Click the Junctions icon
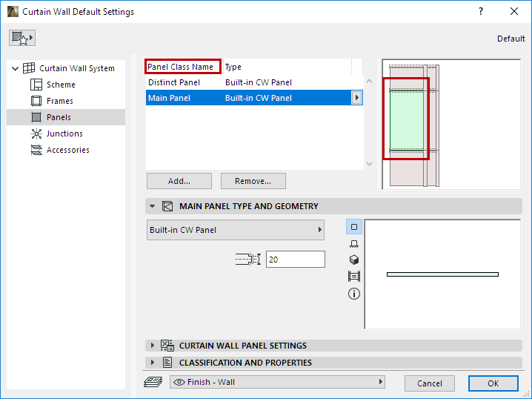 (36, 133)
